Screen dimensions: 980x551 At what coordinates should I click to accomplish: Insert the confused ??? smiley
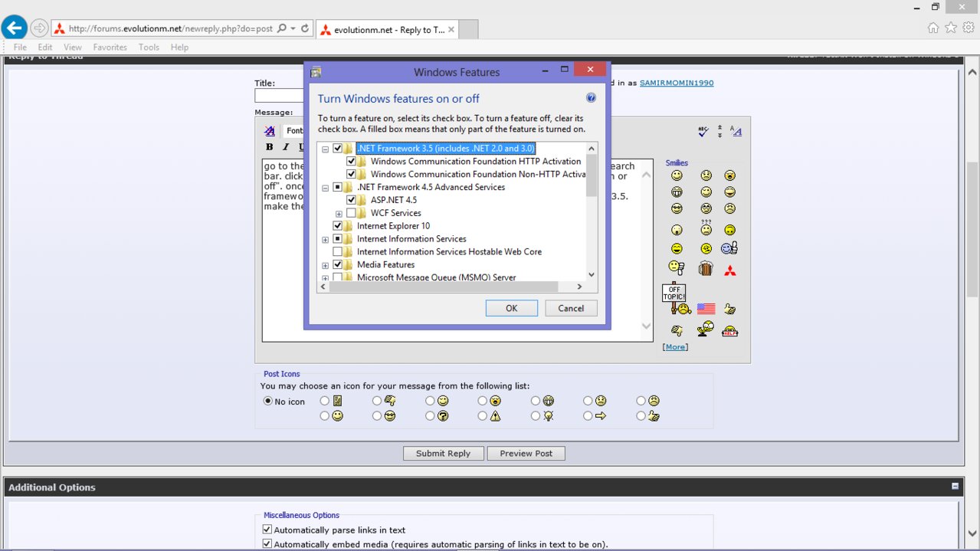point(706,228)
